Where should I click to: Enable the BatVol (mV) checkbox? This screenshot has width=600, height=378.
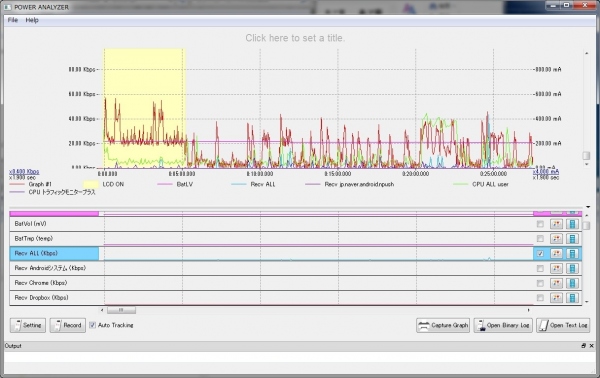pyautogui.click(x=540, y=224)
